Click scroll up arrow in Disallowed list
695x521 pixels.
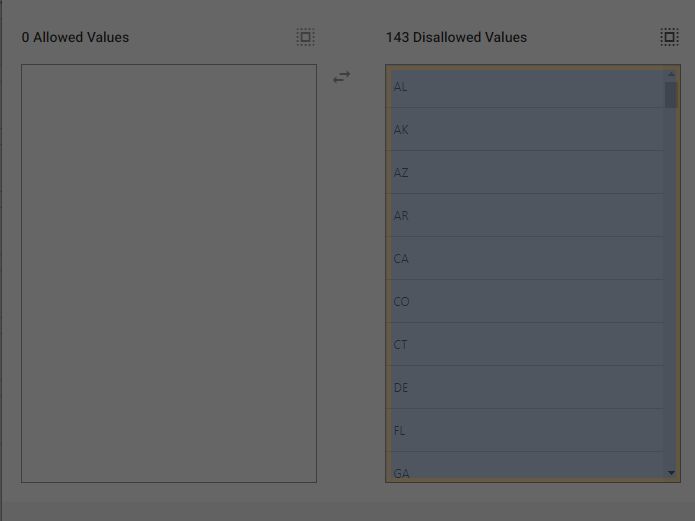[x=671, y=74]
